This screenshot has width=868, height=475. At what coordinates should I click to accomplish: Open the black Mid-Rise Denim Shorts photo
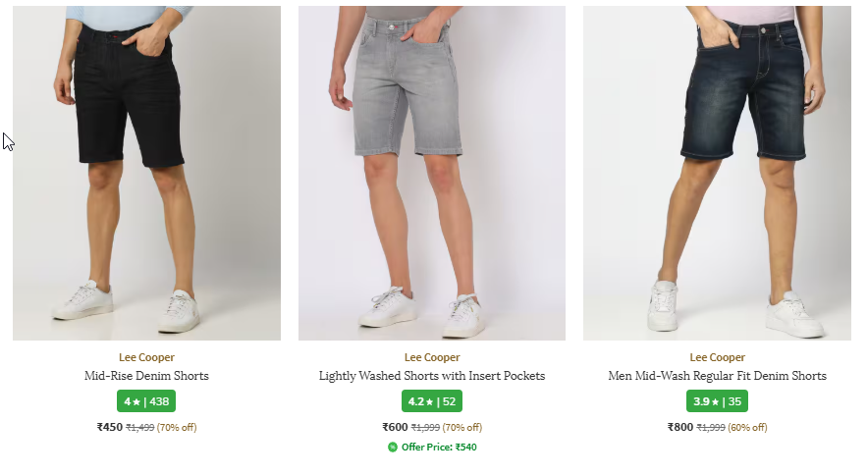coord(146,174)
